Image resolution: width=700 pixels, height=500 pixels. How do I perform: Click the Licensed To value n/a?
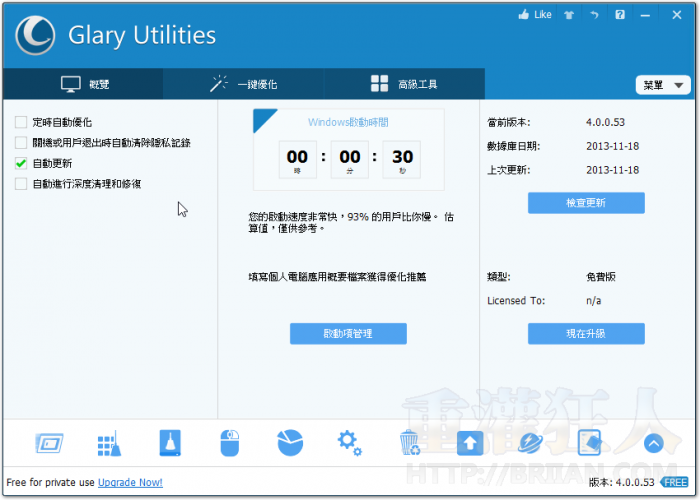(594, 301)
